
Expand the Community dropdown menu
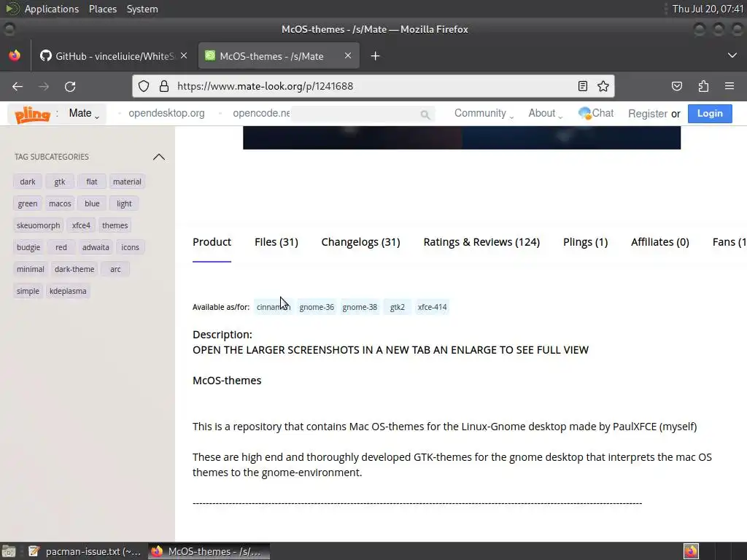(x=484, y=113)
